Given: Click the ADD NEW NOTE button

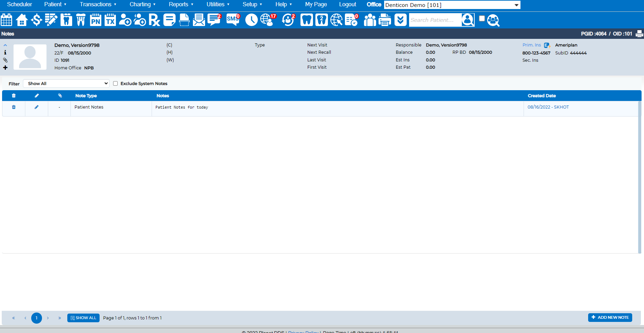Looking at the screenshot, I should [610, 317].
